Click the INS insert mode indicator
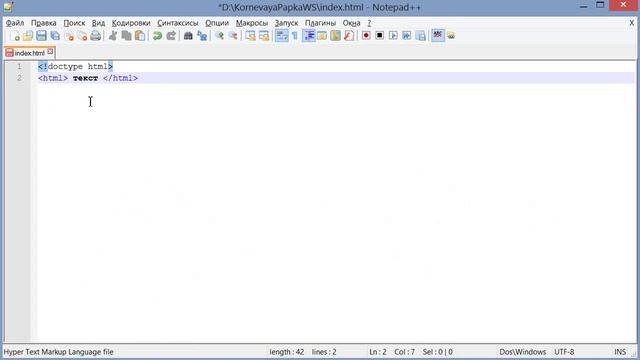The width and height of the screenshot is (640, 360). [x=620, y=352]
